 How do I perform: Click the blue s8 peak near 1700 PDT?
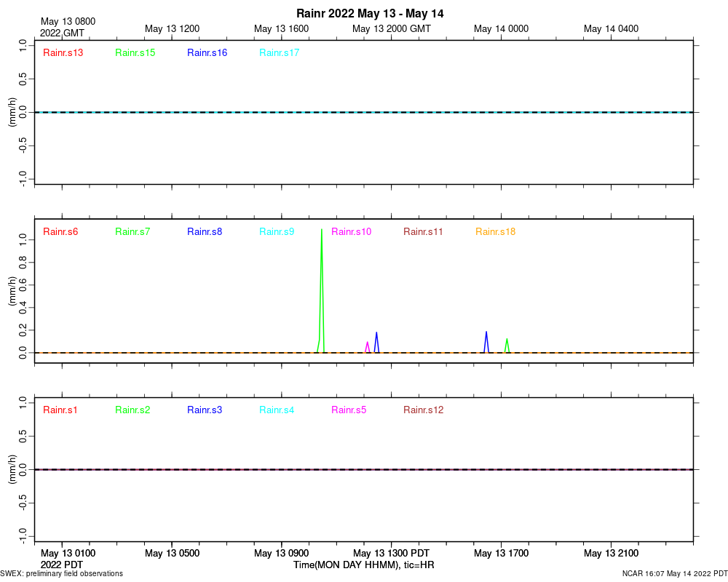pos(486,342)
